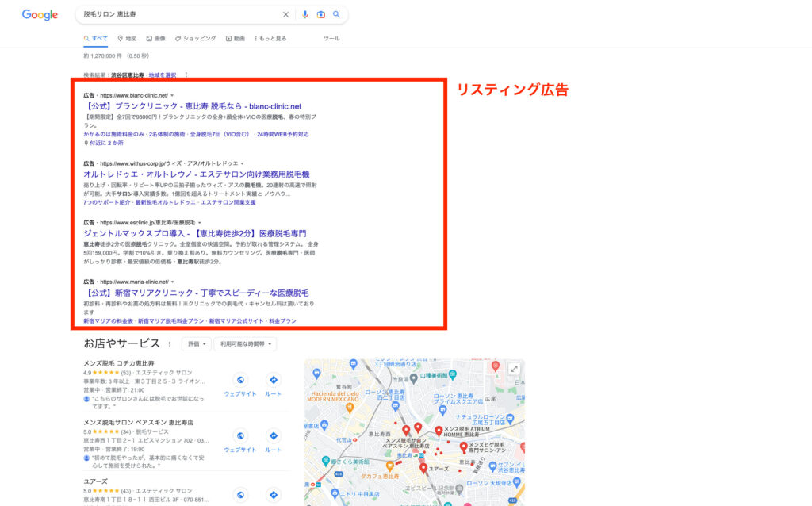Viewport: 812px width, 506px height.
Task: Switch to the ショッピング tab
Action: tap(196, 38)
